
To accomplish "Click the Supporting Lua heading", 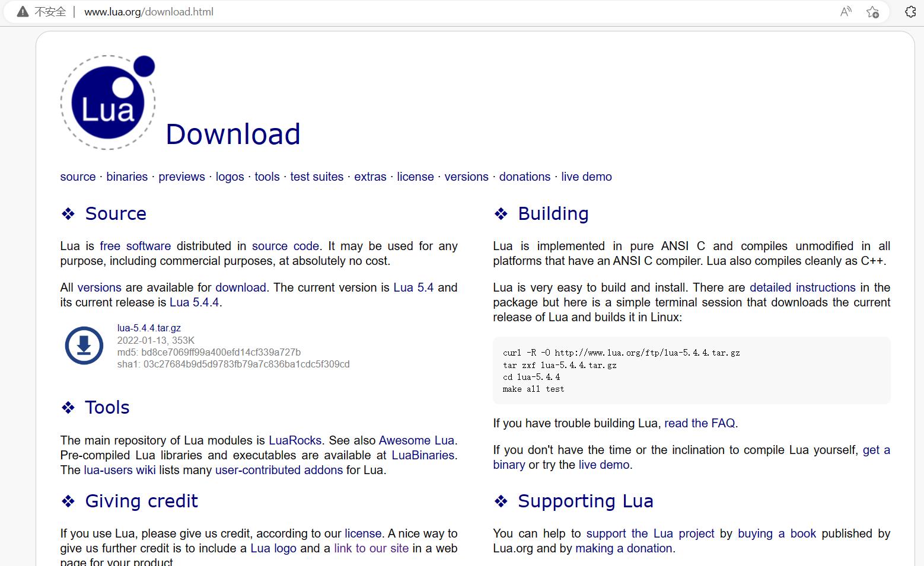I will (585, 501).
